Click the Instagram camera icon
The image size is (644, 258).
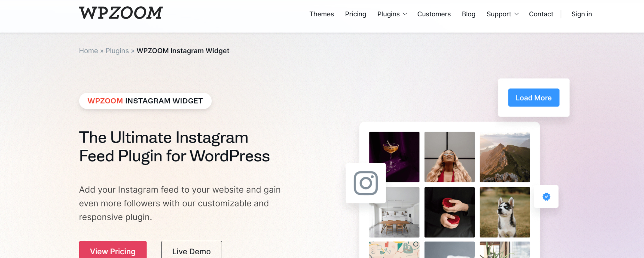pyautogui.click(x=366, y=183)
